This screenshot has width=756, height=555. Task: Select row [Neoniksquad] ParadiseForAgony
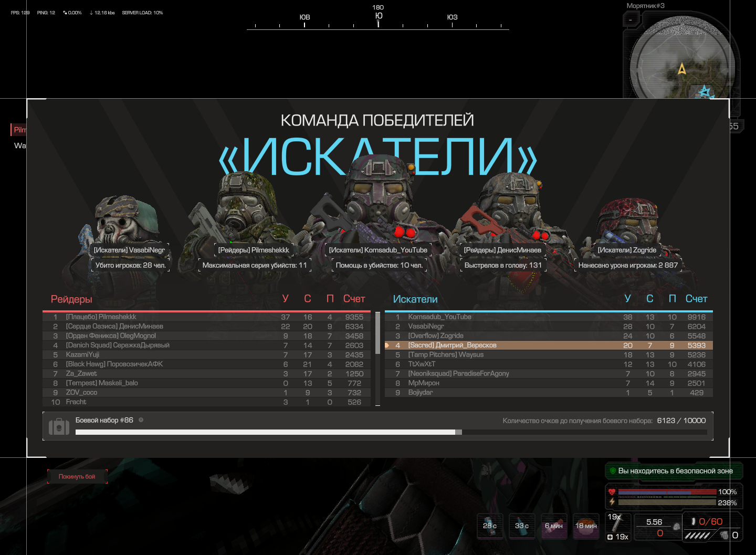(549, 374)
